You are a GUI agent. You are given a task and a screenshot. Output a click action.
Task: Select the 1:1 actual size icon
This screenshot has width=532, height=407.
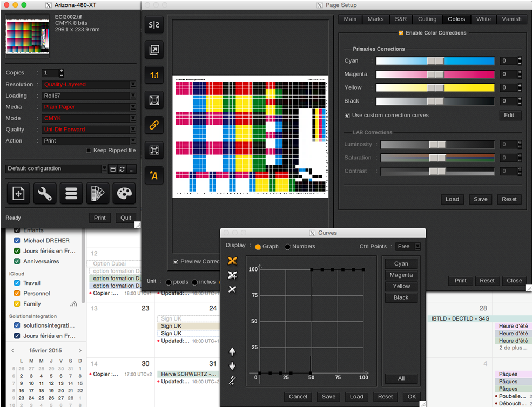click(x=154, y=76)
